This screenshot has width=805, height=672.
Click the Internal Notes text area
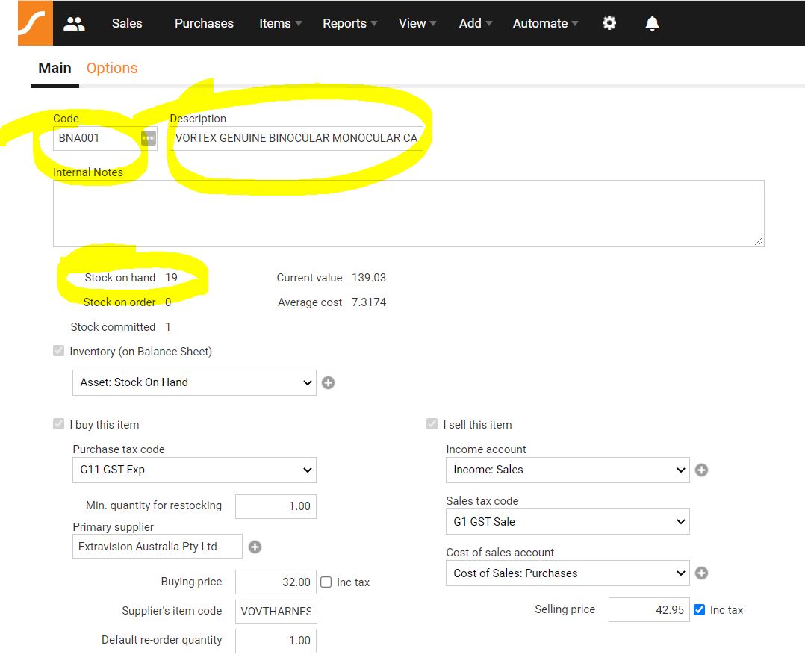[408, 213]
